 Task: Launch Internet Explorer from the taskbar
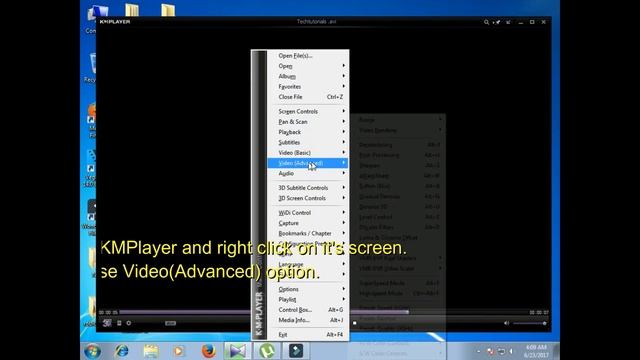click(122, 351)
